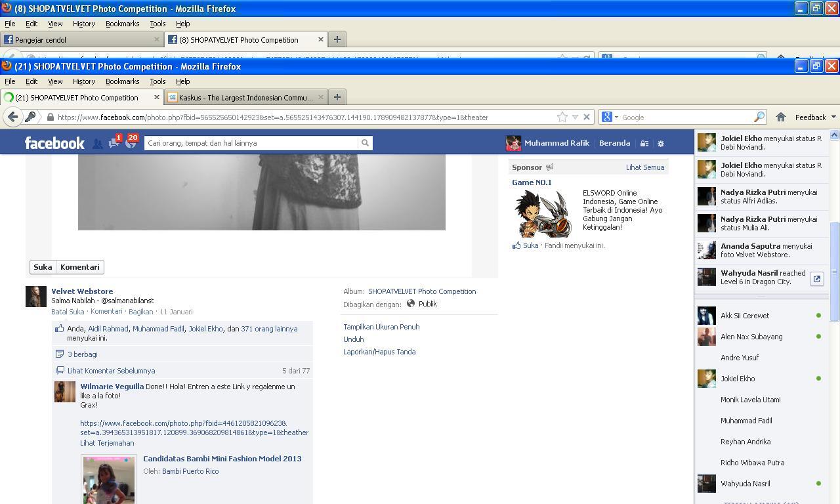This screenshot has height=504, width=840.
Task: Open privacy shortcuts lock icon
Action: (644, 143)
